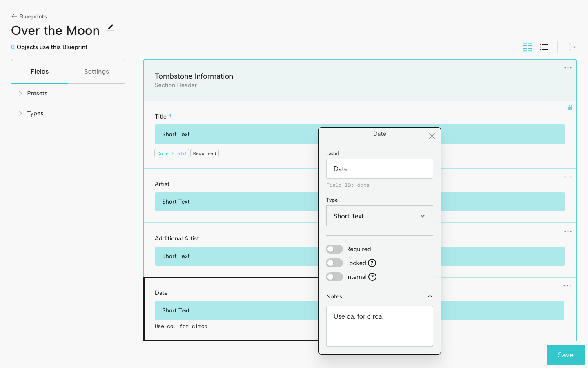Open the Artist field ellipsis menu
The height and width of the screenshot is (368, 588).
click(x=568, y=177)
